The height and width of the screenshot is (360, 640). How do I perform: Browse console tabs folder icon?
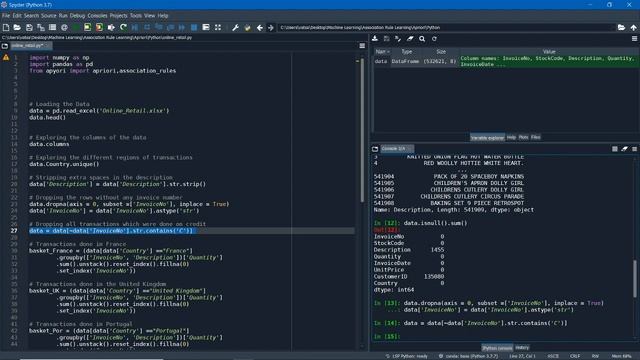(375, 149)
